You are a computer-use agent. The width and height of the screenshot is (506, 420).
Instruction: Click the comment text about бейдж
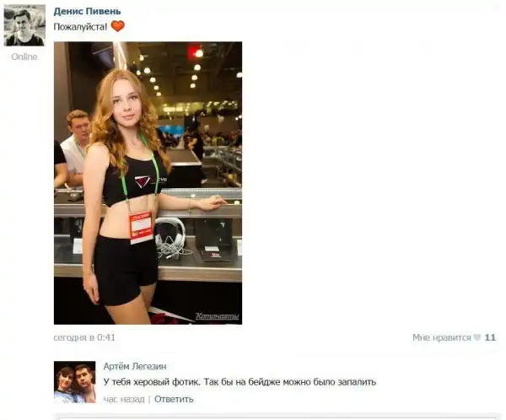tap(240, 382)
